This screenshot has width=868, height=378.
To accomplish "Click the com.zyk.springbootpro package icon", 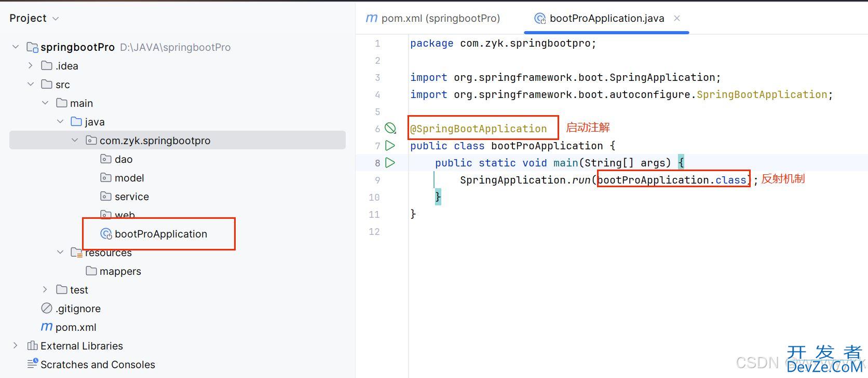I will 91,141.
